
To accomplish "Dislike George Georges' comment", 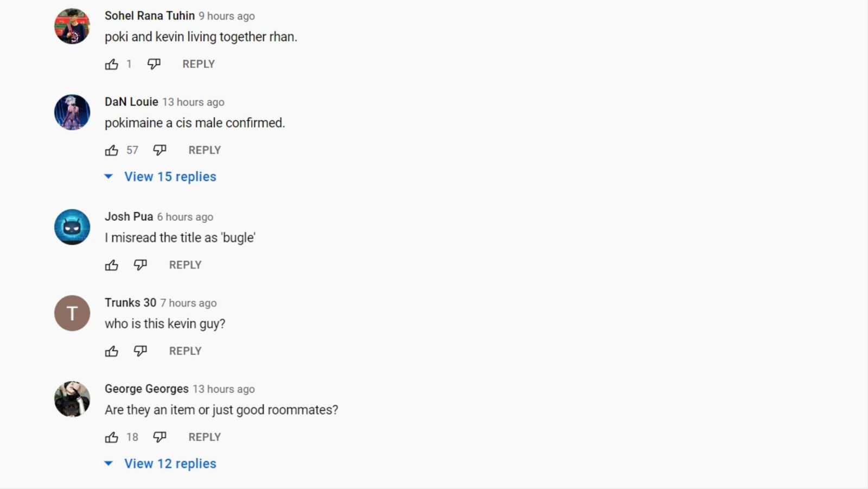I will [x=159, y=437].
